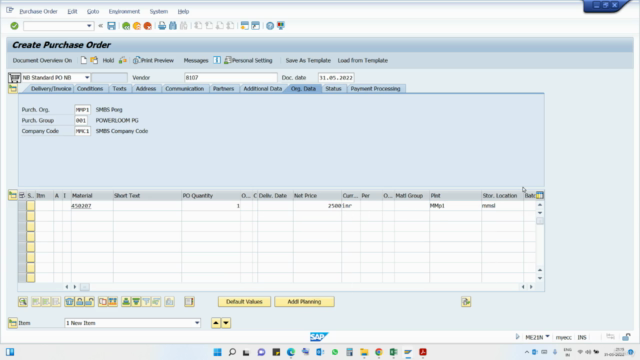Open Google Chrome from taskbar

tap(379, 352)
